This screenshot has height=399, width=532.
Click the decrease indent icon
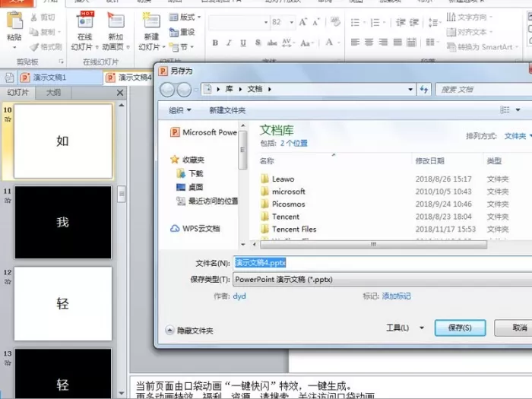pos(401,23)
